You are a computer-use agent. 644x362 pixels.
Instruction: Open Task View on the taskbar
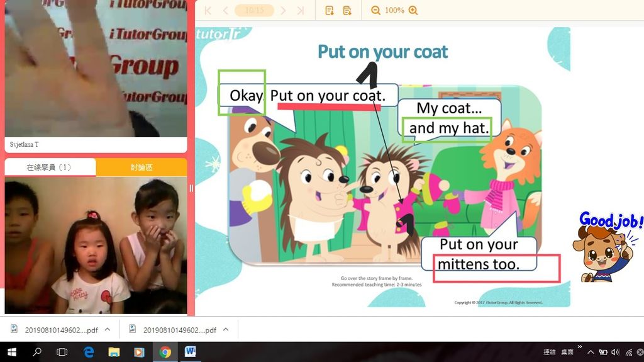[x=62, y=352]
